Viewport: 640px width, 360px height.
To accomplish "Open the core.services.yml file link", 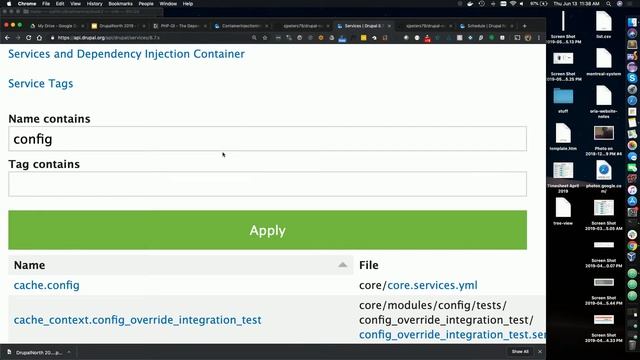I will tap(432, 285).
